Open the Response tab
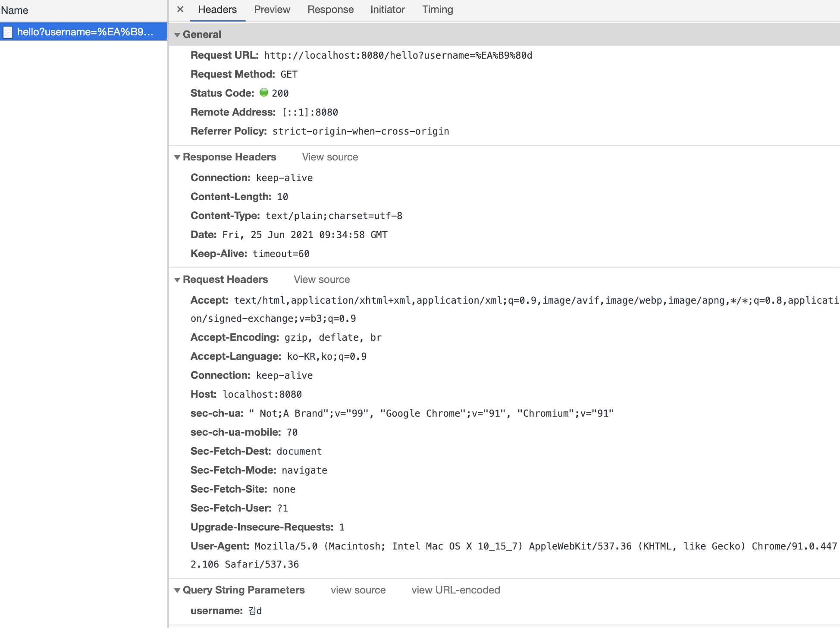 click(x=330, y=9)
